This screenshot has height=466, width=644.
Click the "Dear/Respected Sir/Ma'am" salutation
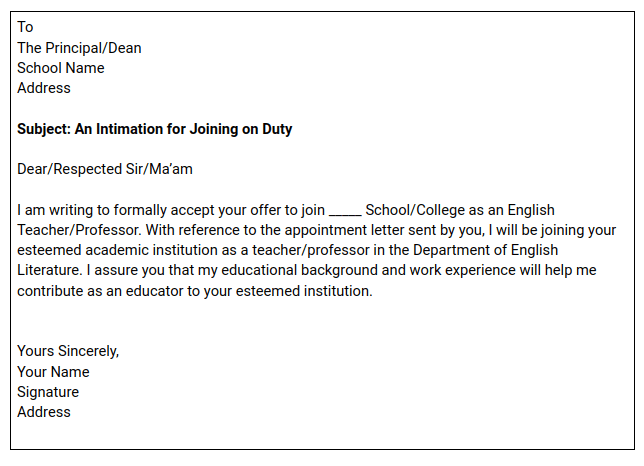point(105,169)
